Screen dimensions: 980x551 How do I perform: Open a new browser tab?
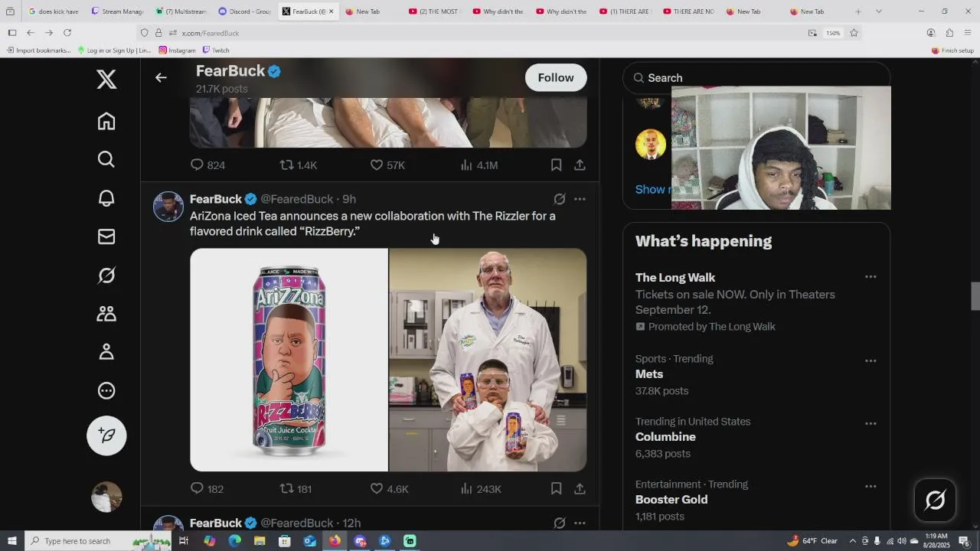[858, 11]
